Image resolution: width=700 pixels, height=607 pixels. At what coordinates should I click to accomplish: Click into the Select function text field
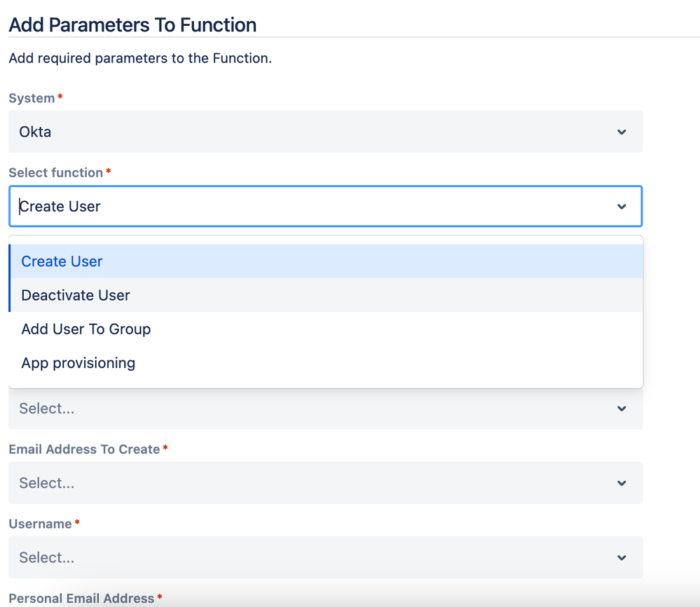click(308, 206)
